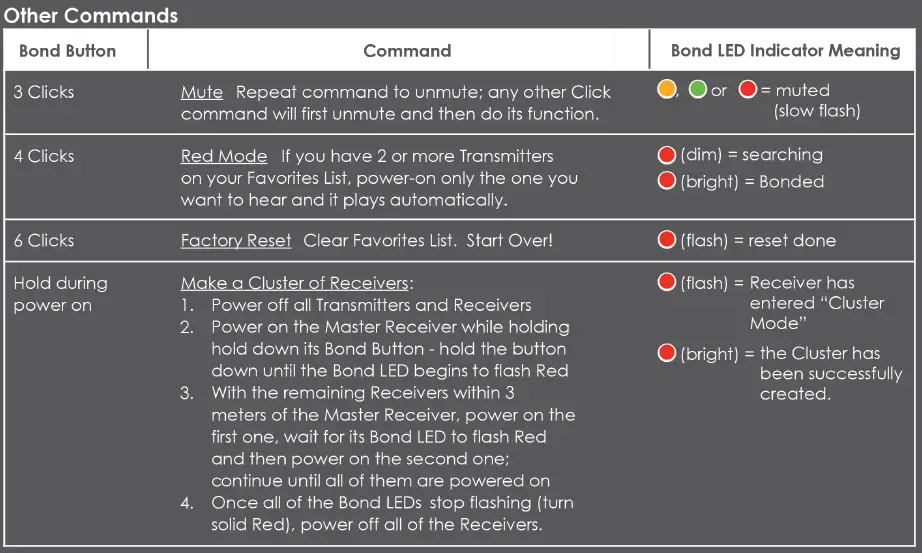The width and height of the screenshot is (922, 553).
Task: Click the Hold during power on label
Action: click(60, 294)
